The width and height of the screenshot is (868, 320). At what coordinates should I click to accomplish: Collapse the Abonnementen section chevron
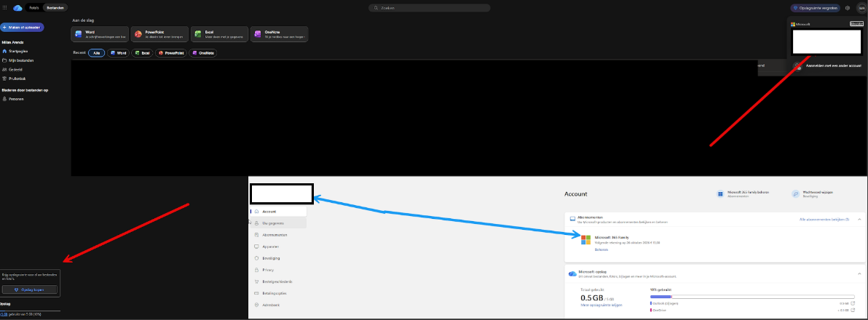coord(859,219)
